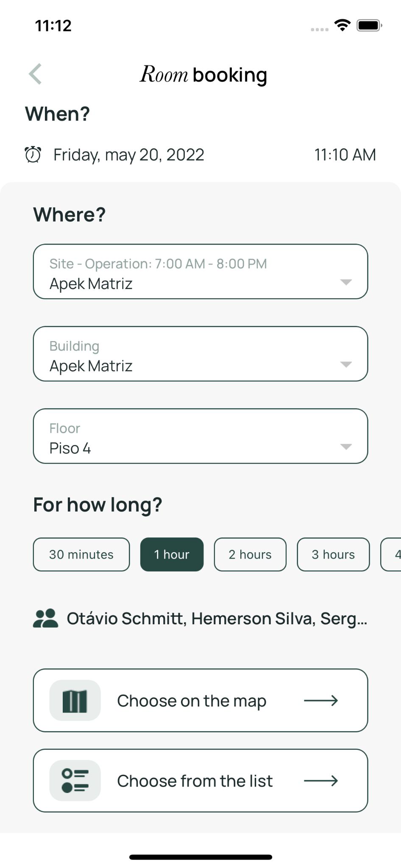The image size is (401, 868).
Task: Tap arrow next to Choose from the list
Action: 321,780
